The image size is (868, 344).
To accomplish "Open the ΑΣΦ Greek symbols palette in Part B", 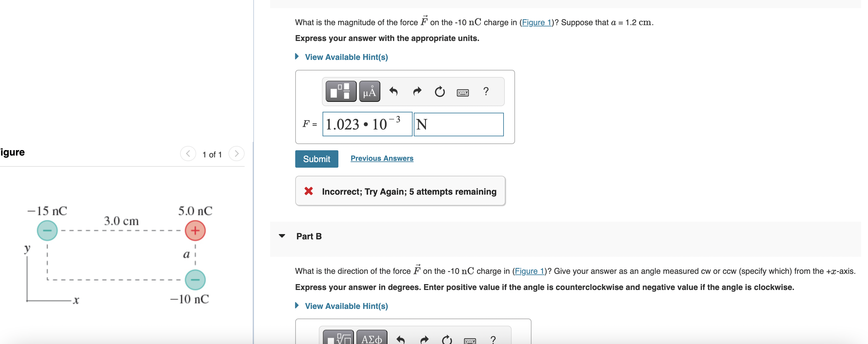I will [x=372, y=339].
